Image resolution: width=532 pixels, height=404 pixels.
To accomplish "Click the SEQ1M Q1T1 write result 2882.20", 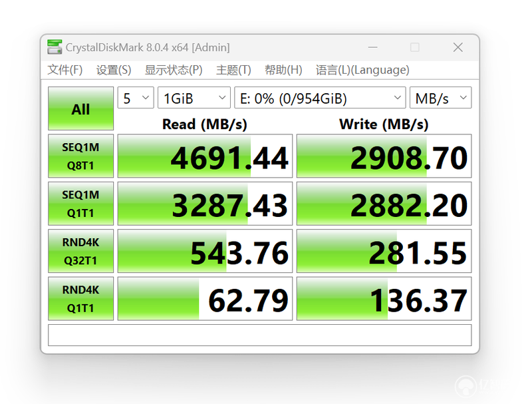I will click(384, 204).
